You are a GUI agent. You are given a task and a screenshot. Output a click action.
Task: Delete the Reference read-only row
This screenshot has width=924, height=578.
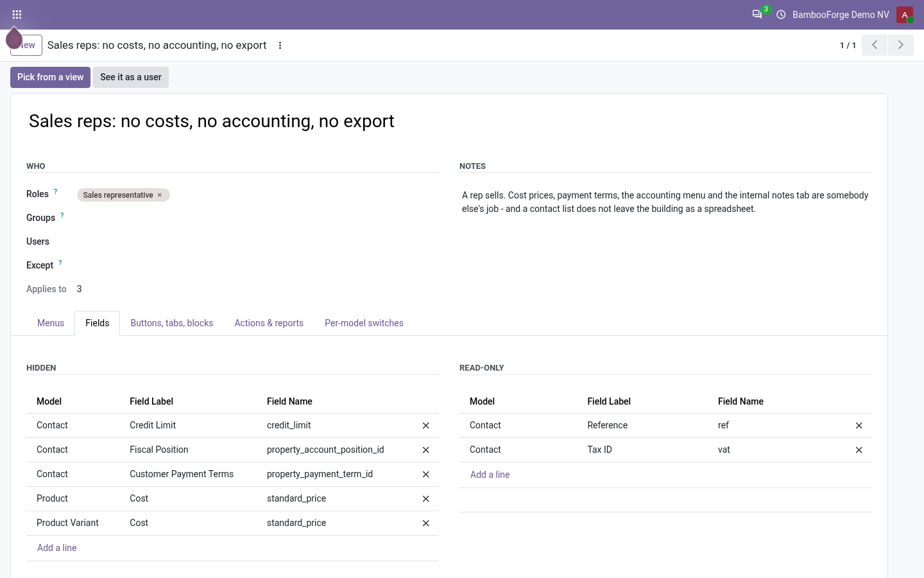[859, 426]
